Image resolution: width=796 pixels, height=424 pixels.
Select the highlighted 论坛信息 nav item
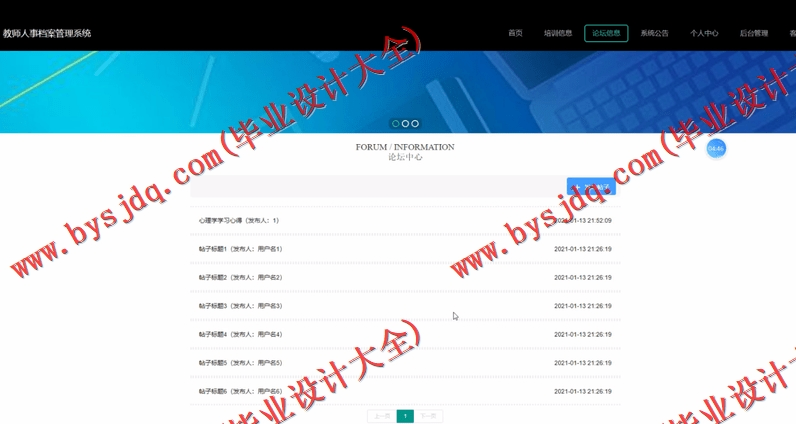(x=606, y=33)
